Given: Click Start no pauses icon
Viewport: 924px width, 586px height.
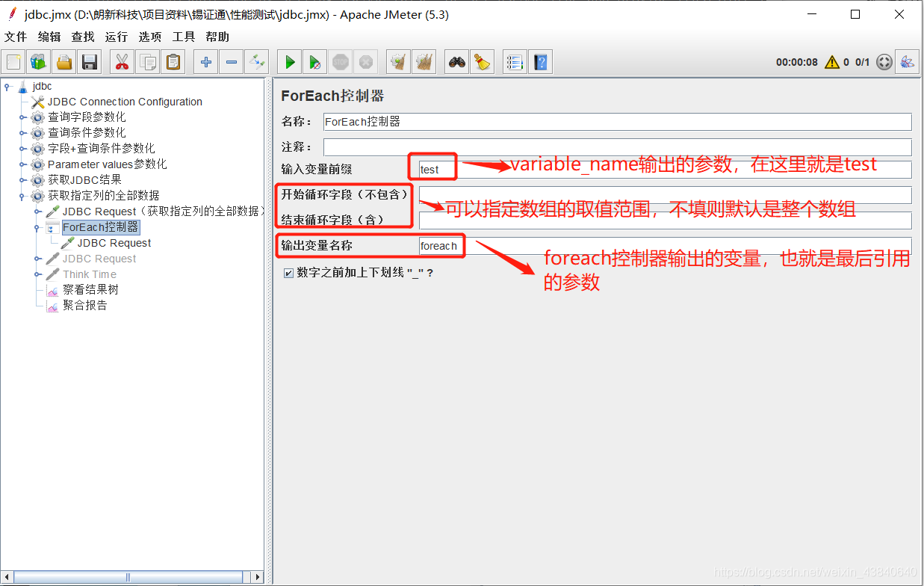Looking at the screenshot, I should tap(314, 62).
